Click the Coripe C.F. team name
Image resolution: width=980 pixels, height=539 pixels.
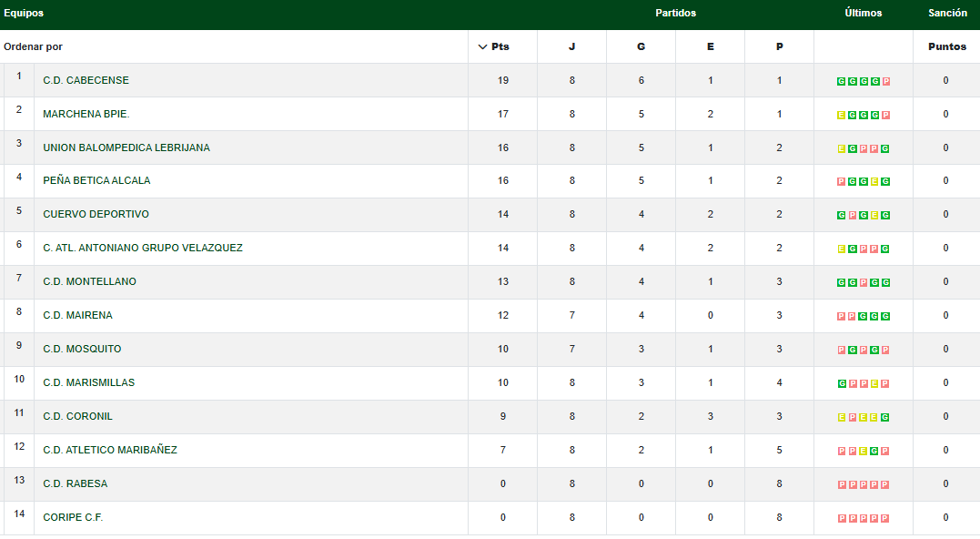(73, 517)
